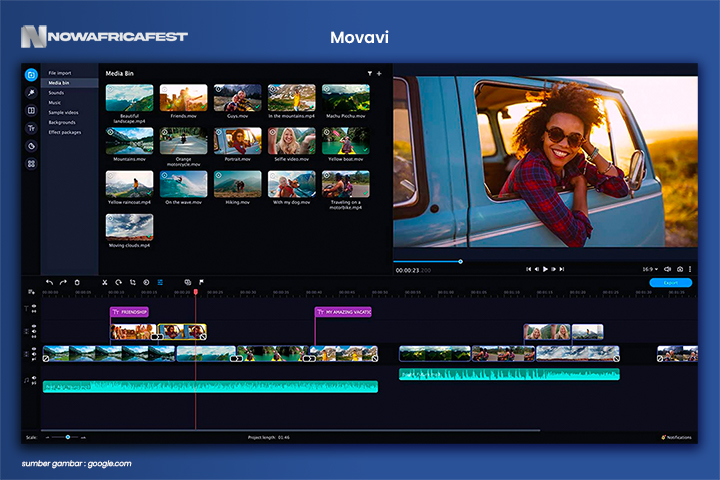Click the zoom-in plus beside Scale
720x480 pixels.
click(x=83, y=437)
